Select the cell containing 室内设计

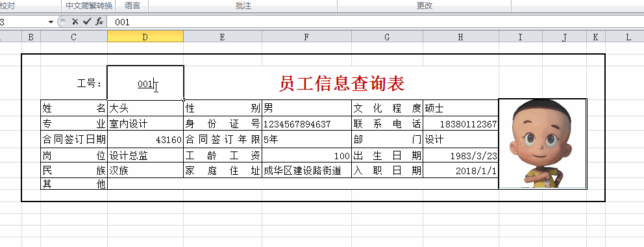click(x=145, y=123)
